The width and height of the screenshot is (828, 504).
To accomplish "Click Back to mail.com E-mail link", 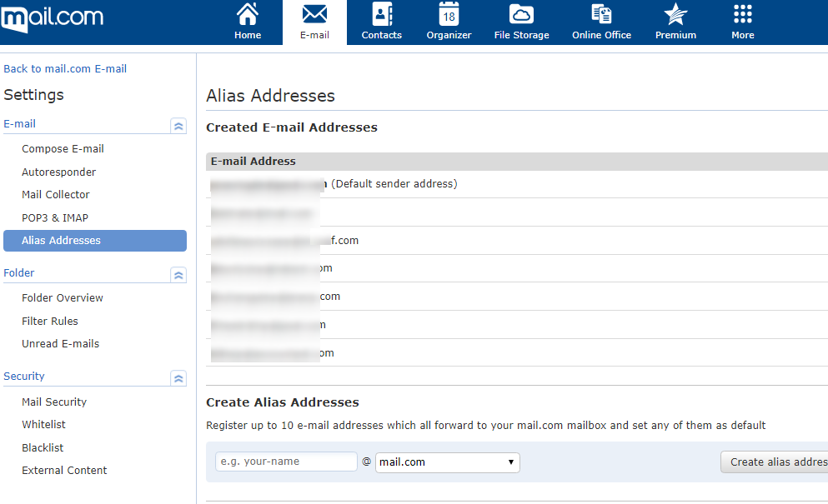I will point(65,69).
